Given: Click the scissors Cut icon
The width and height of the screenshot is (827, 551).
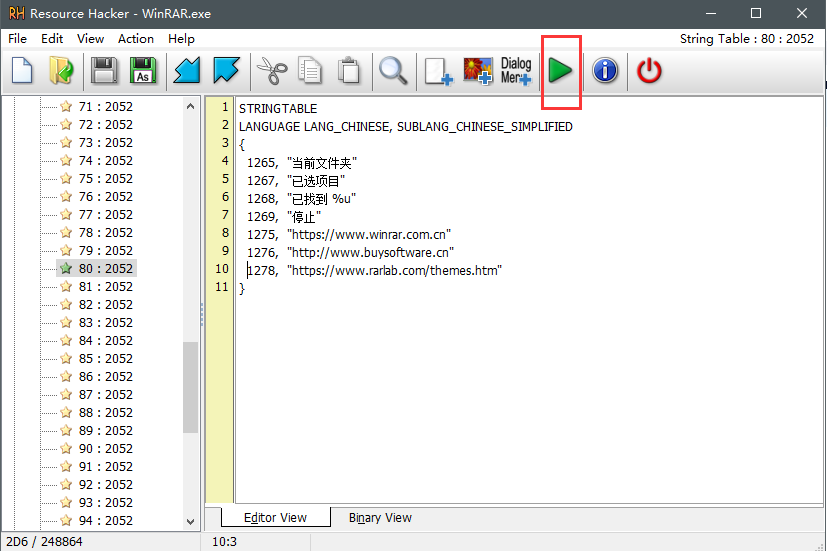Looking at the screenshot, I should pos(271,71).
